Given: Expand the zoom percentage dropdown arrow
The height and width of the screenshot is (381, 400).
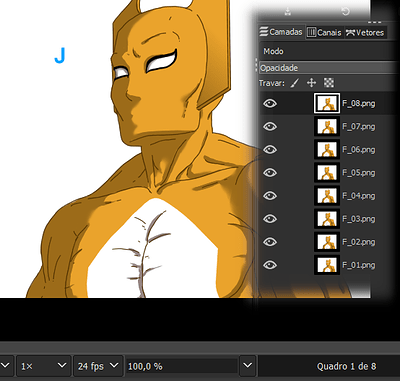Looking at the screenshot, I should pos(247,366).
